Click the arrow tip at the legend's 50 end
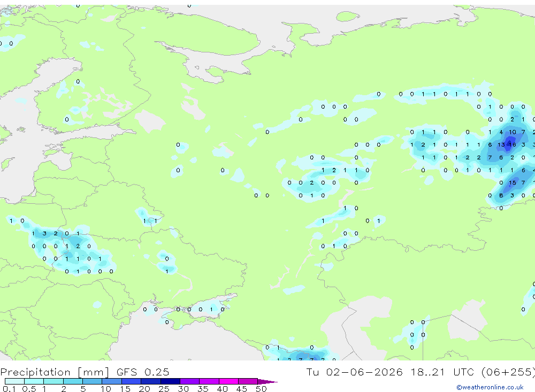 click(x=268, y=381)
